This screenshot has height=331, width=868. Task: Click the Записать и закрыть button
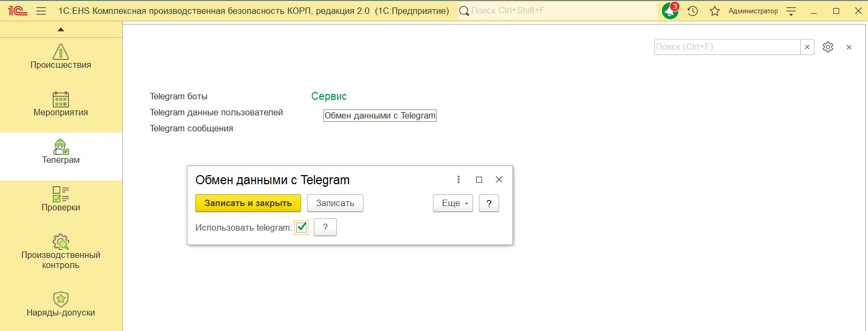coord(248,203)
